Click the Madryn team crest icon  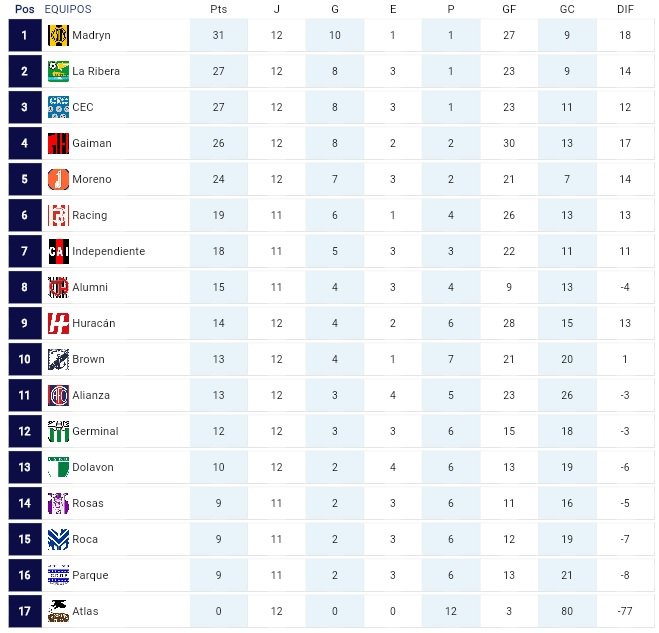[x=58, y=35]
